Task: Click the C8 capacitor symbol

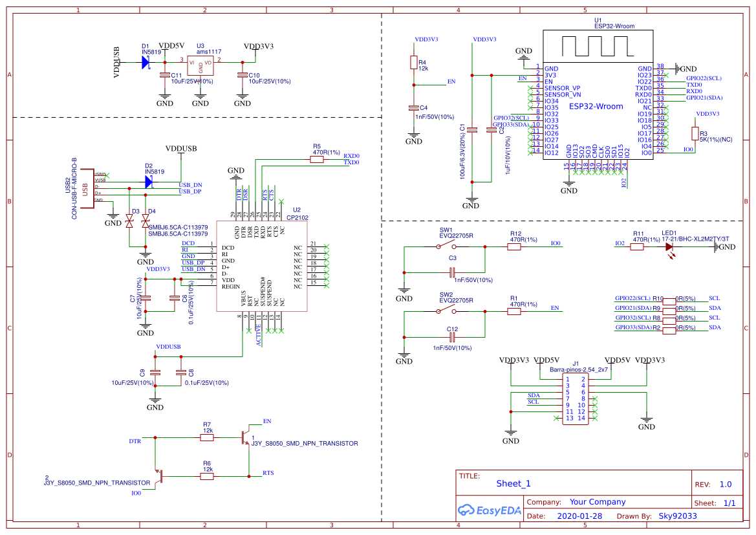Action: tap(181, 373)
